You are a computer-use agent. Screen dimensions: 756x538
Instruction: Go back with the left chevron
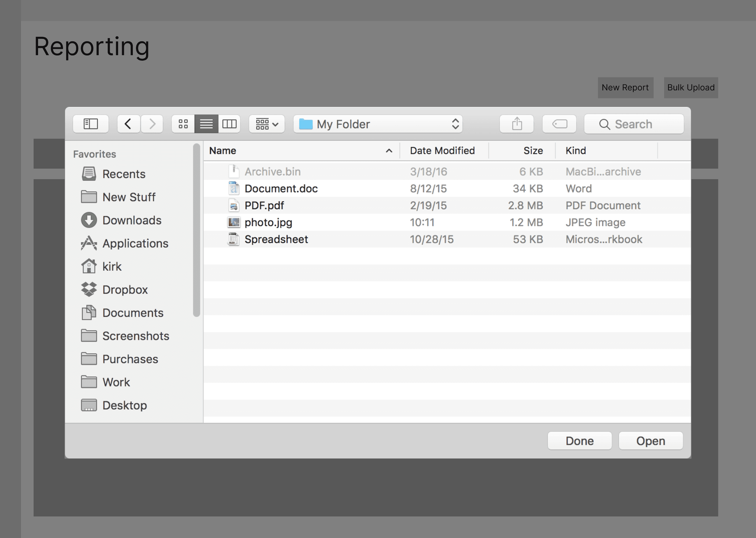tap(128, 124)
